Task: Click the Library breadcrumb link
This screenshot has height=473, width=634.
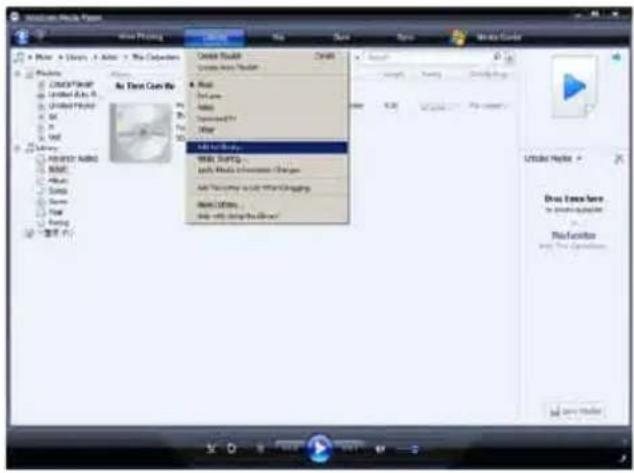Action: [x=76, y=57]
